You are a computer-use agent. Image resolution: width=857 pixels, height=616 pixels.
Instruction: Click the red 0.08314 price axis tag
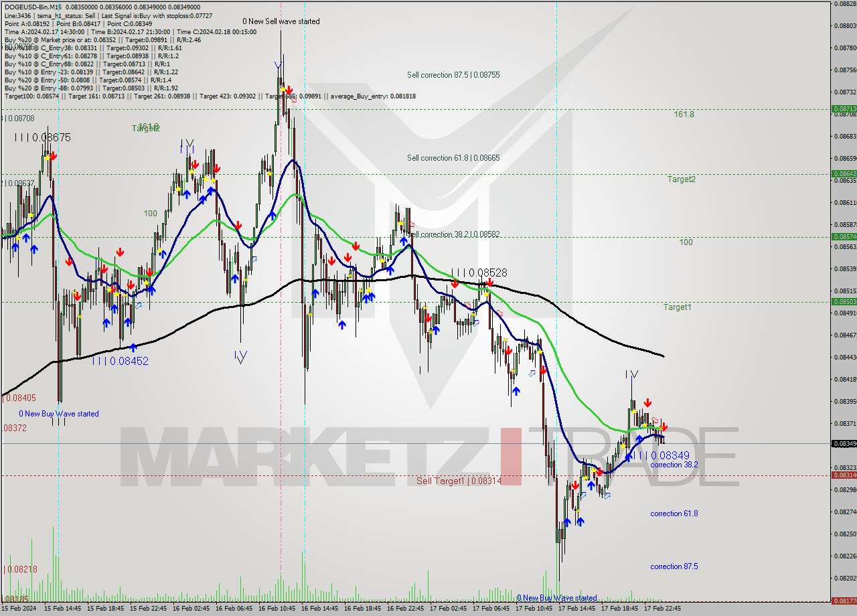(844, 475)
